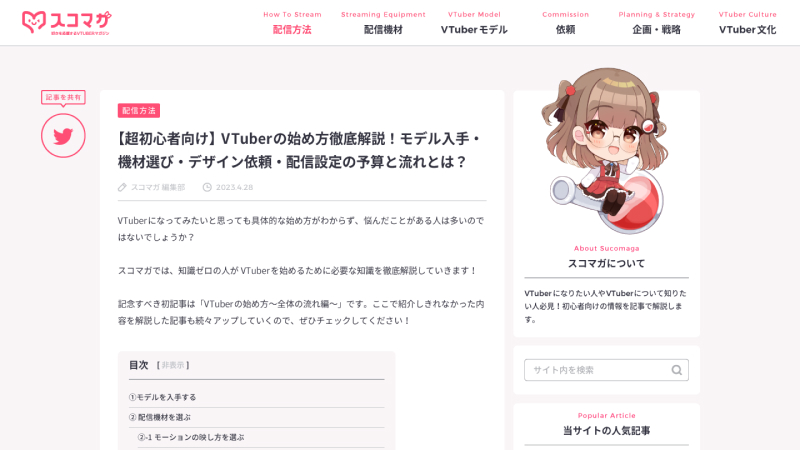Open the スコマガ site logo

click(x=66, y=23)
